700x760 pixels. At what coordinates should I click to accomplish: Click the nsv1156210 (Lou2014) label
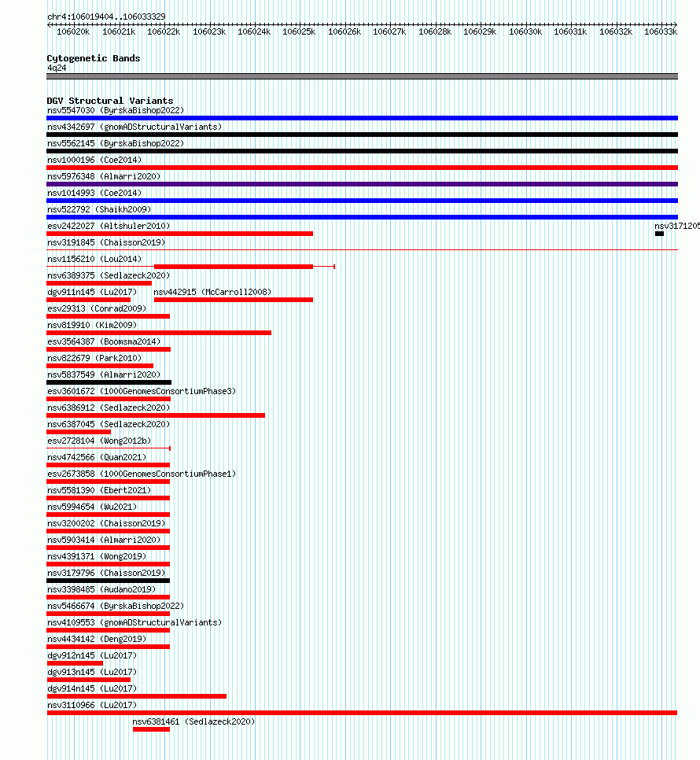[94, 259]
